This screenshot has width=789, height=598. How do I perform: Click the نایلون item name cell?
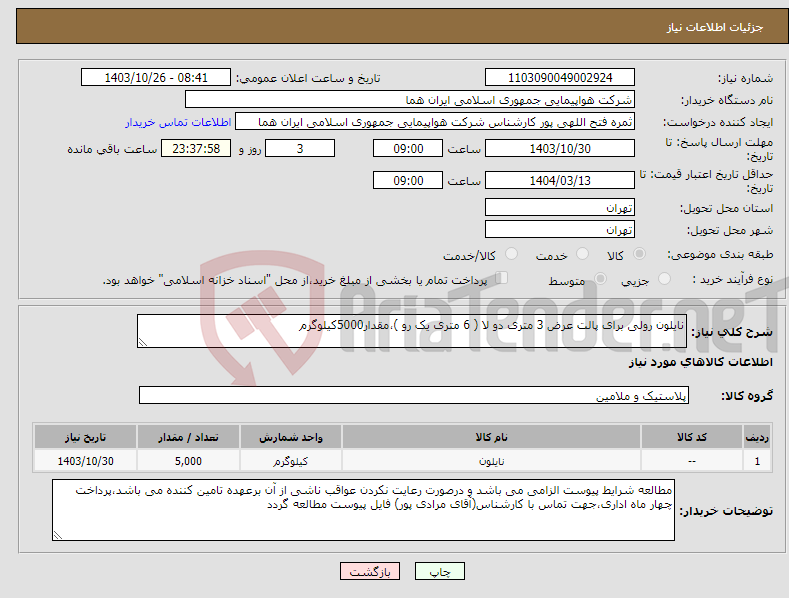[x=491, y=461]
